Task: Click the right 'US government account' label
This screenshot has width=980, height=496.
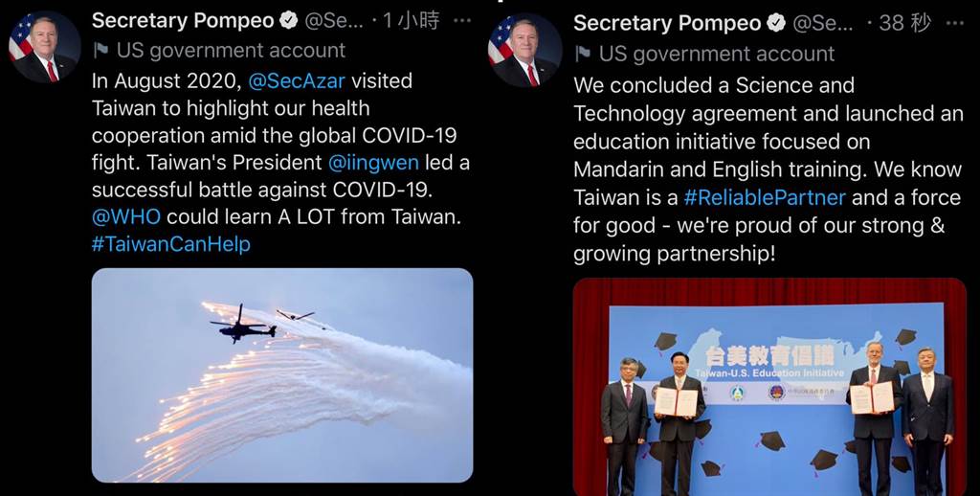Action: click(x=717, y=54)
